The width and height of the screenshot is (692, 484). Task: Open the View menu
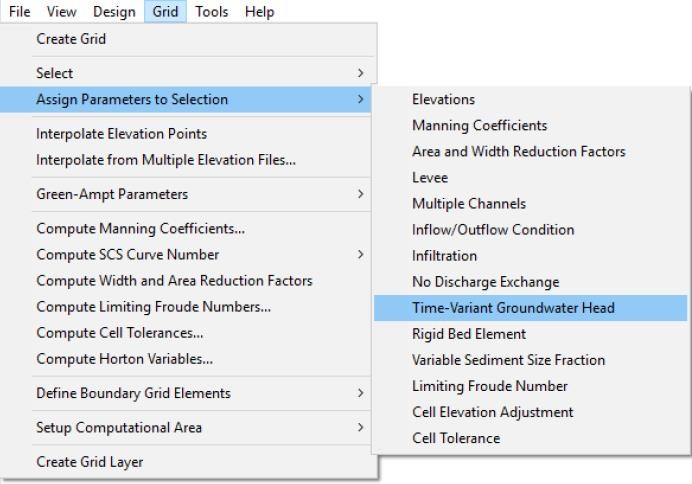pos(61,12)
